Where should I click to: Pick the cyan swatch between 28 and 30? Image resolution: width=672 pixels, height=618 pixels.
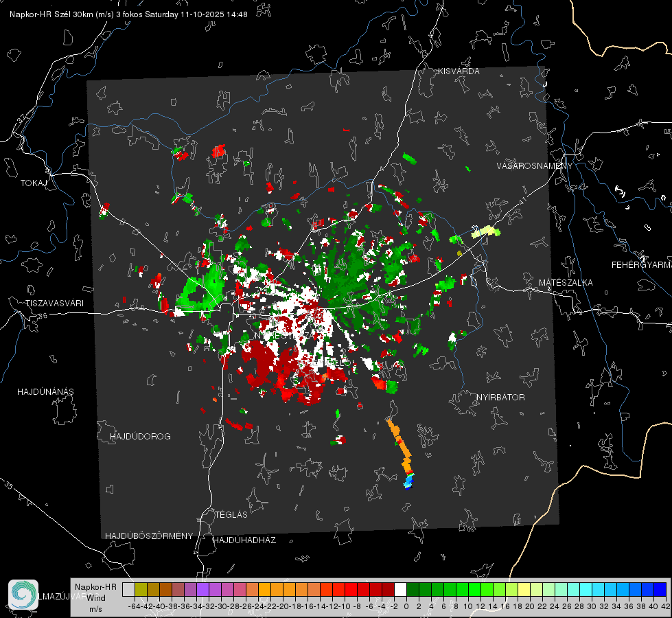tap(586, 589)
